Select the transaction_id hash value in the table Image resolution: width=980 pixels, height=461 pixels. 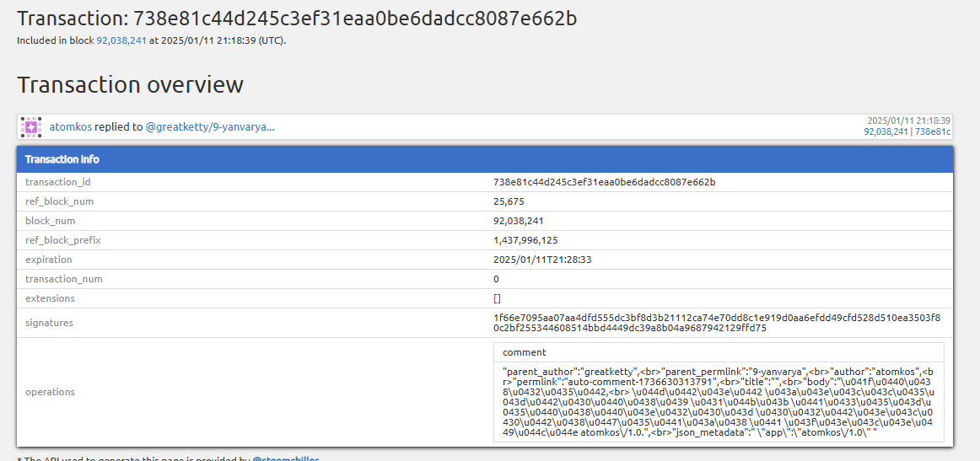coord(605,182)
